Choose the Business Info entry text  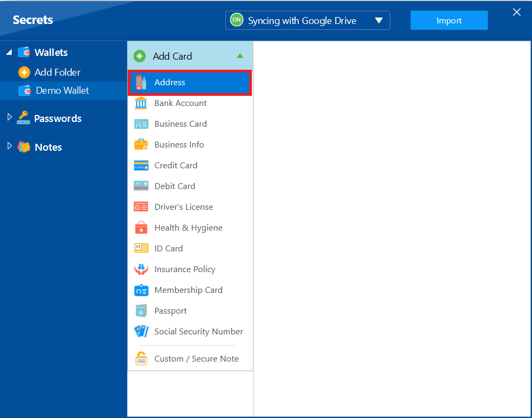click(x=179, y=144)
